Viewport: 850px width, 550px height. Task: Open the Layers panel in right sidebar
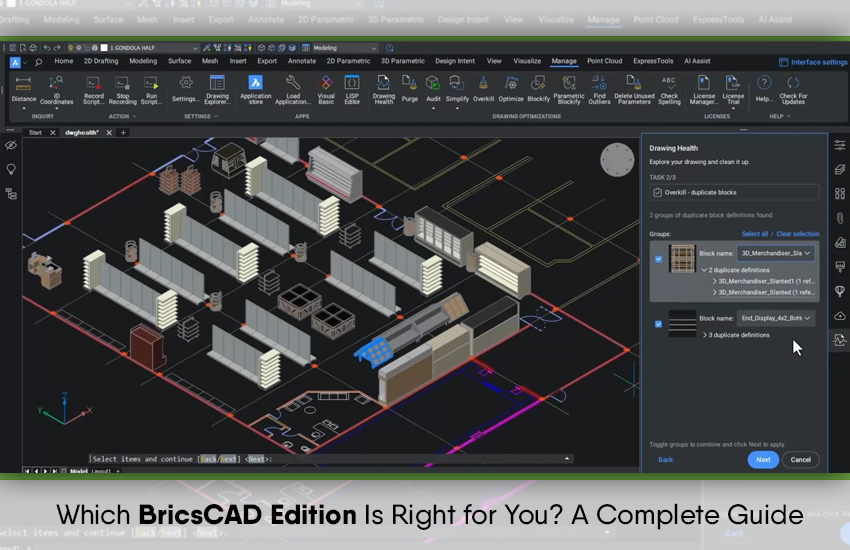point(840,169)
